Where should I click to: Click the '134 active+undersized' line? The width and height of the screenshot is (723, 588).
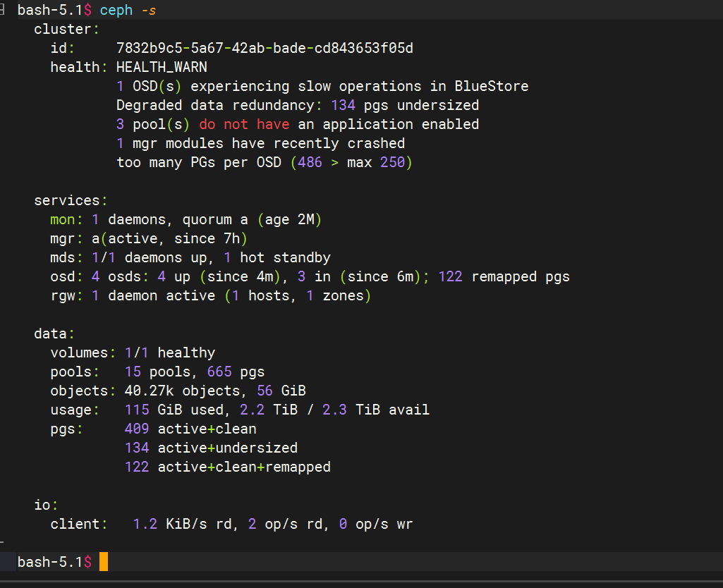click(x=211, y=448)
